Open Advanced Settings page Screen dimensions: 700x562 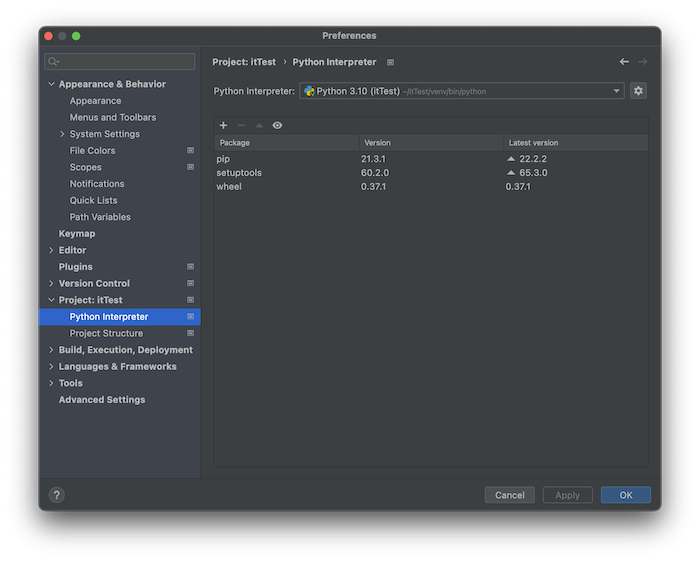point(102,400)
